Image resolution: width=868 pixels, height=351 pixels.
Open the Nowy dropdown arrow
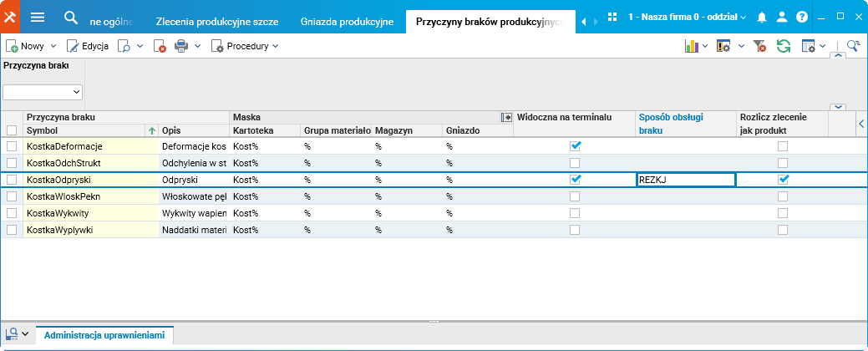(x=53, y=47)
